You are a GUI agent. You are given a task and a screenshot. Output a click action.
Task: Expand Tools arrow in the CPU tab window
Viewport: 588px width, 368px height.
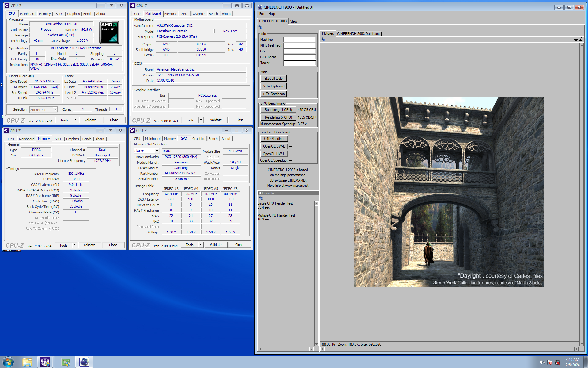click(x=75, y=120)
